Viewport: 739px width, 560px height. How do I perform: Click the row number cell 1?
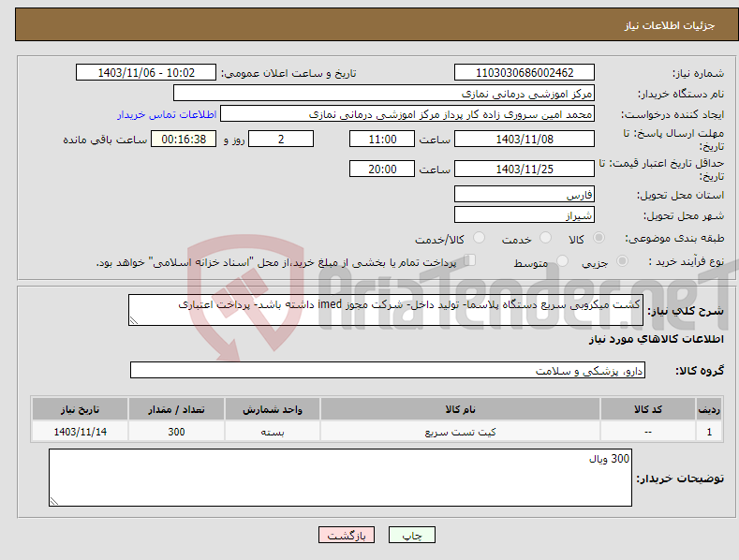point(709,432)
